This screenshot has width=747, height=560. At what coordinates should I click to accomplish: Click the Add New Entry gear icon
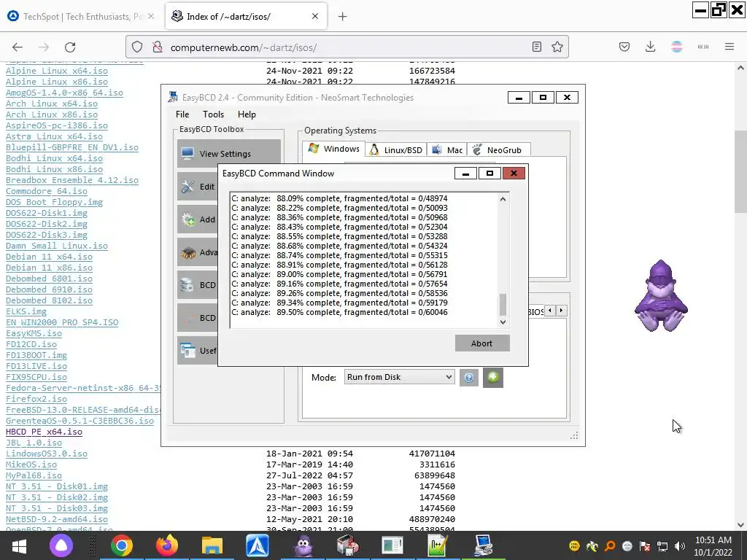[187, 219]
